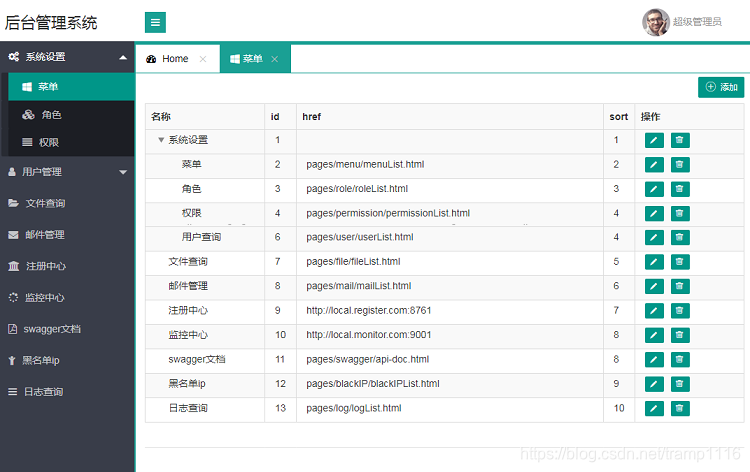
Task: Edit the fileList.html row
Action: 654,262
